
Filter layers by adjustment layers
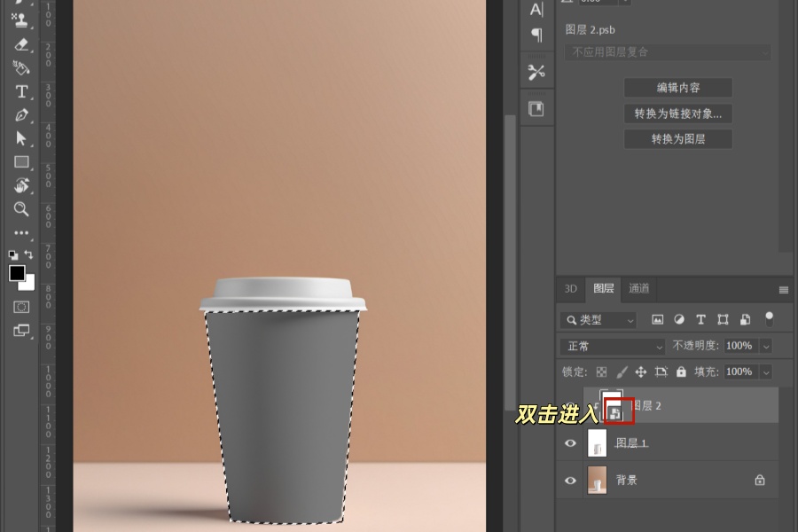pyautogui.click(x=679, y=320)
